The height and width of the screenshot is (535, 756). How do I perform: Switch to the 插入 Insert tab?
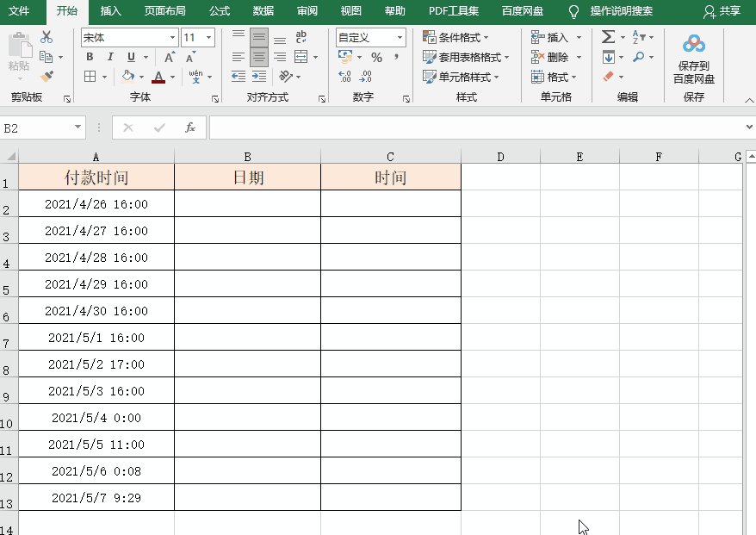[x=110, y=11]
